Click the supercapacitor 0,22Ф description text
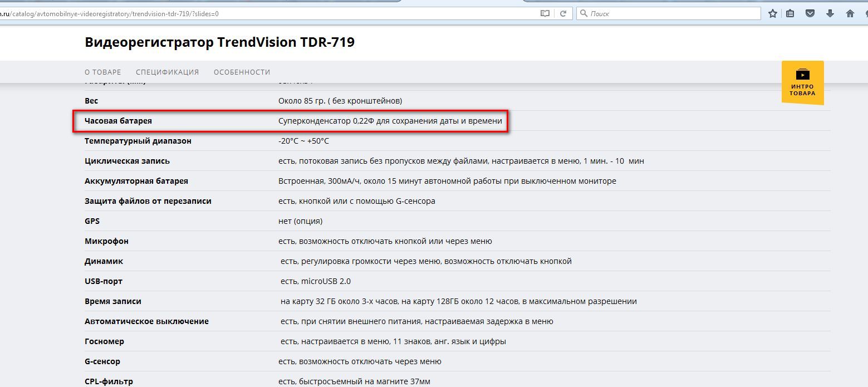The height and width of the screenshot is (387, 868). [390, 121]
